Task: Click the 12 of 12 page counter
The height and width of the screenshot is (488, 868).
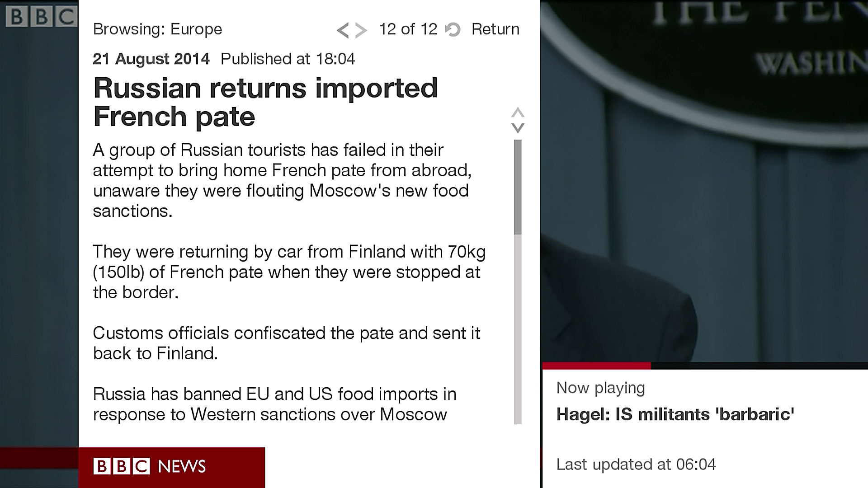Action: [408, 29]
